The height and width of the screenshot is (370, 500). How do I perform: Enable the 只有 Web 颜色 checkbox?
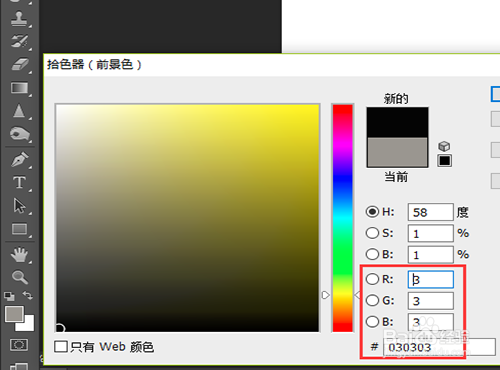(61, 346)
